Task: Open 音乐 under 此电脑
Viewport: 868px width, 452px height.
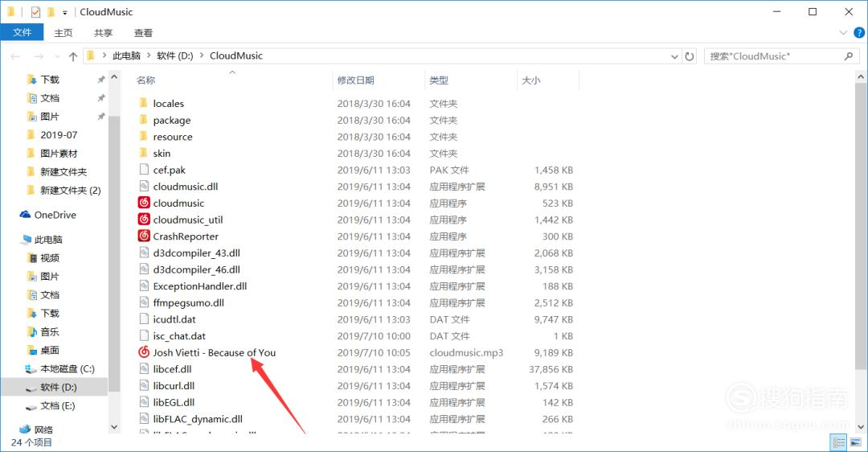Action: pyautogui.click(x=50, y=332)
